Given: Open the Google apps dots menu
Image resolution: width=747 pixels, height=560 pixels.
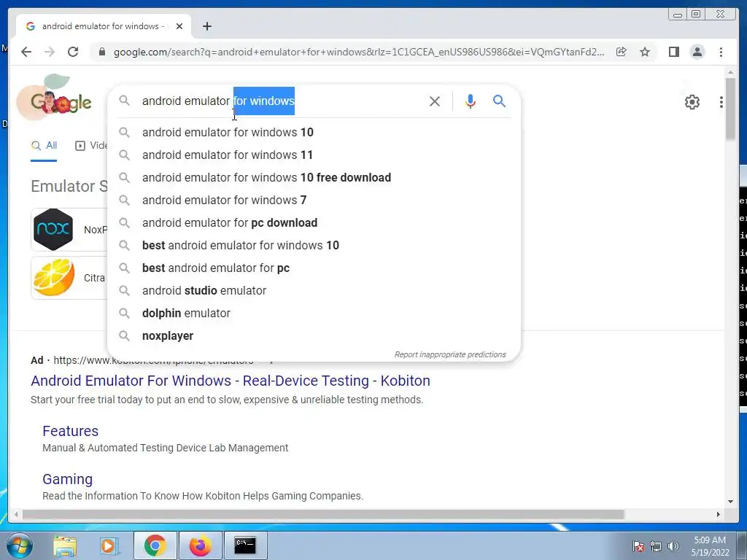Looking at the screenshot, I should pos(721,102).
